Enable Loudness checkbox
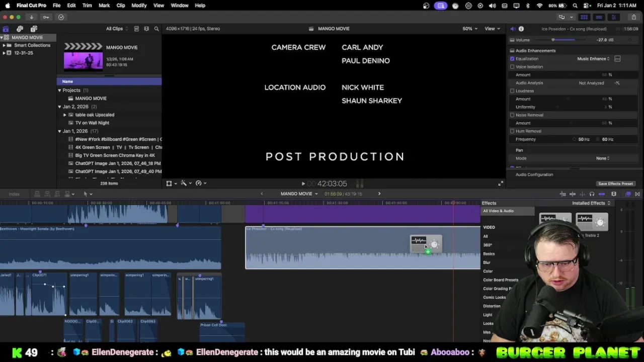 point(512,91)
